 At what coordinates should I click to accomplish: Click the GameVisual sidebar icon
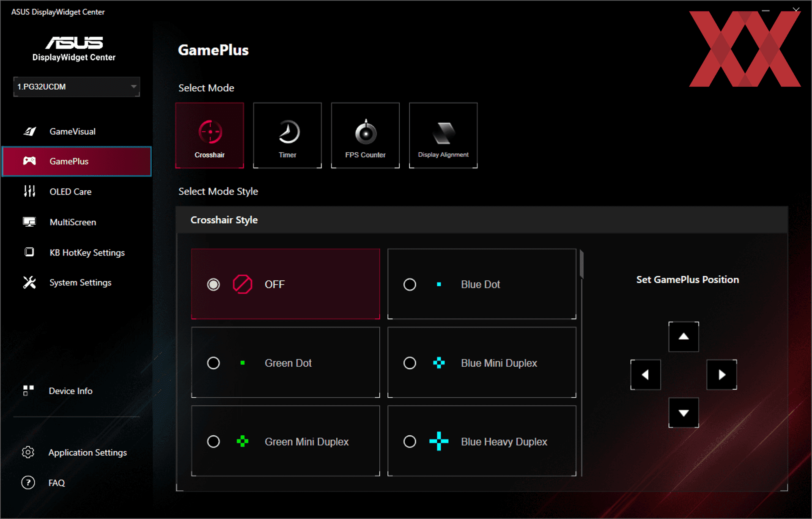pyautogui.click(x=29, y=132)
